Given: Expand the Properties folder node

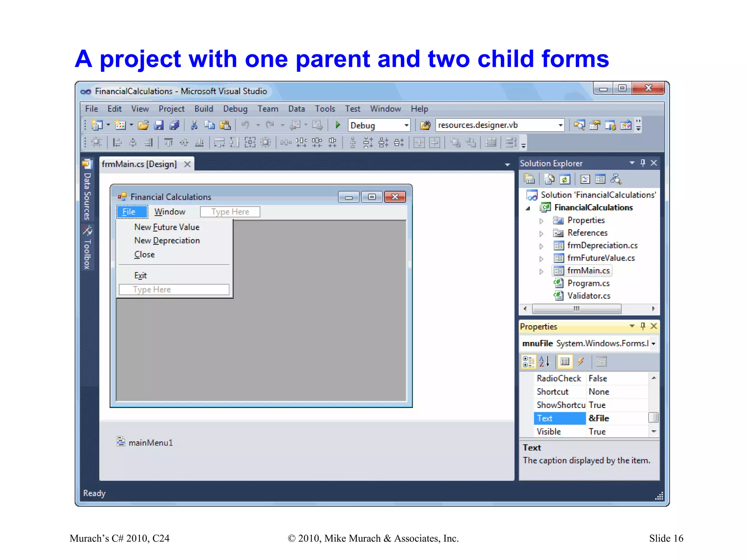Looking at the screenshot, I should [541, 221].
